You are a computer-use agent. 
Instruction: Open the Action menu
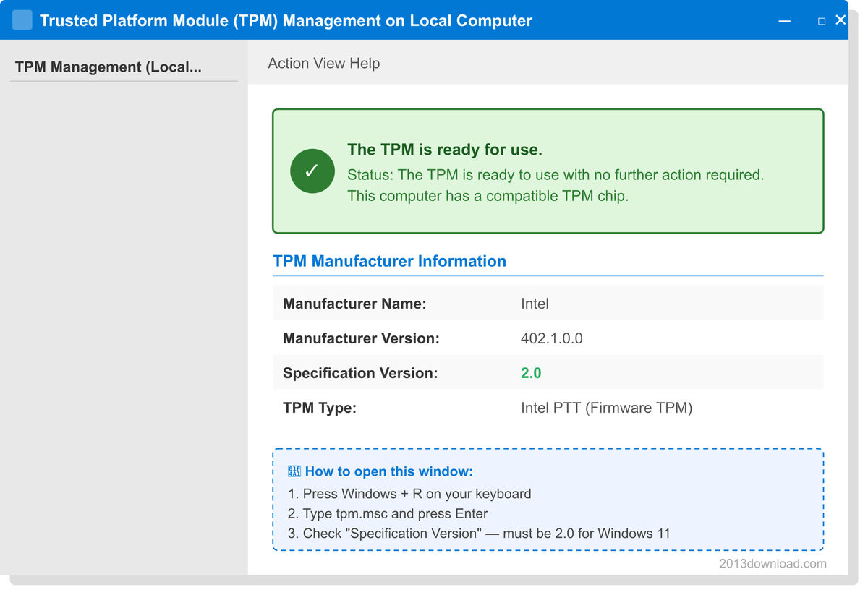click(x=288, y=64)
